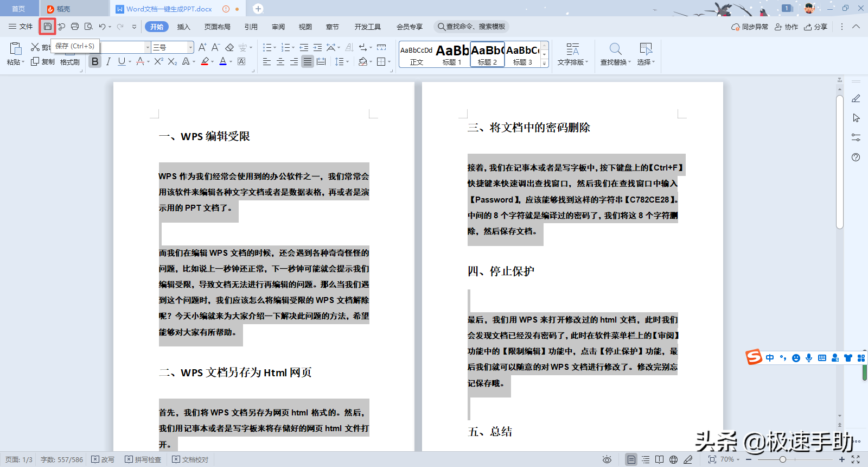Click the zoom slider handle

coord(782,459)
